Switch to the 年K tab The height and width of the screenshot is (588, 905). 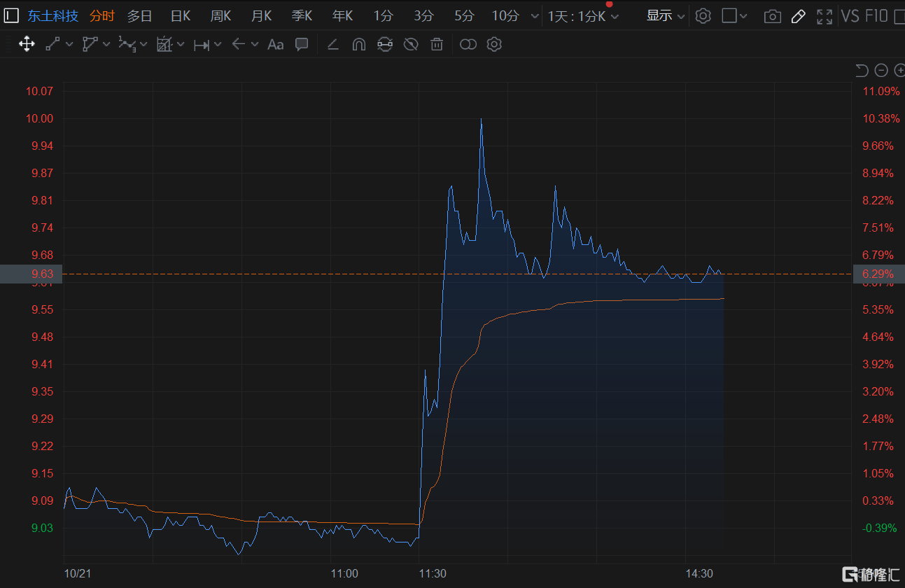[x=342, y=16]
